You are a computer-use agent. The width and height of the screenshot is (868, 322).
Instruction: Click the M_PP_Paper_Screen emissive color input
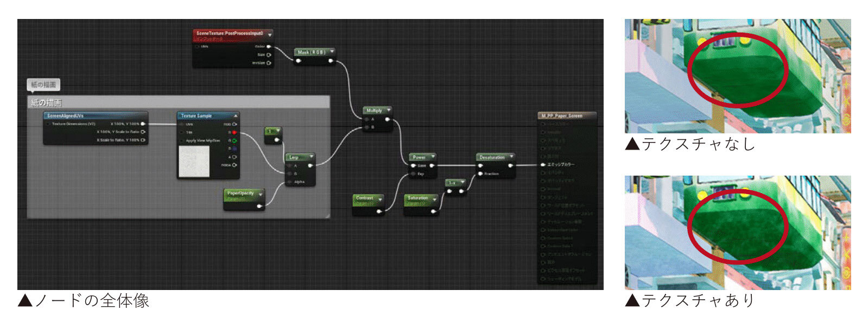pos(543,164)
